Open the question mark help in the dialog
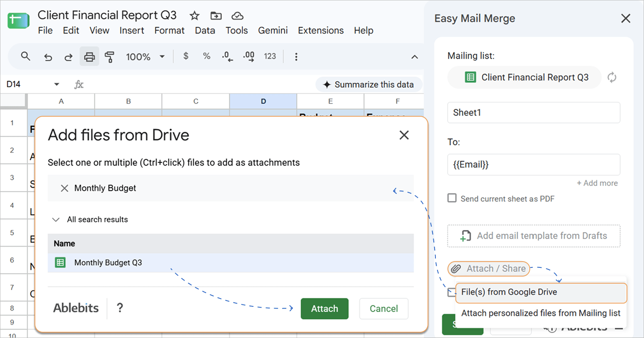The image size is (644, 338). [120, 308]
